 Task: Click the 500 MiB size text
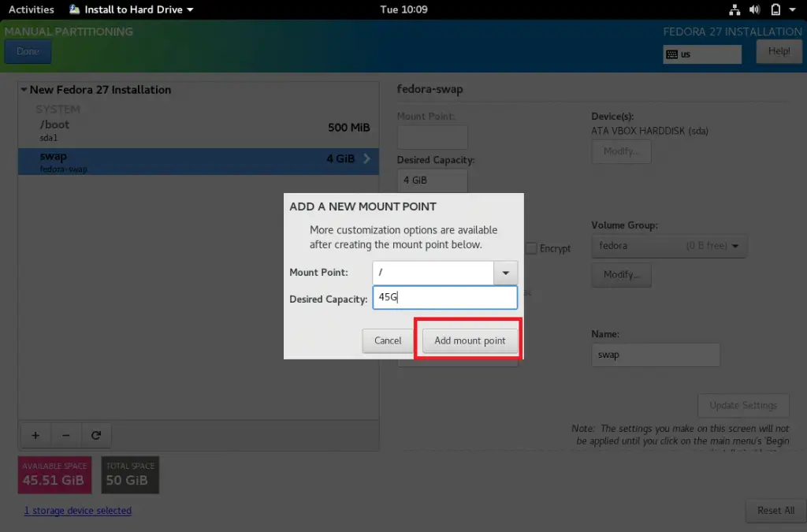[x=349, y=128]
